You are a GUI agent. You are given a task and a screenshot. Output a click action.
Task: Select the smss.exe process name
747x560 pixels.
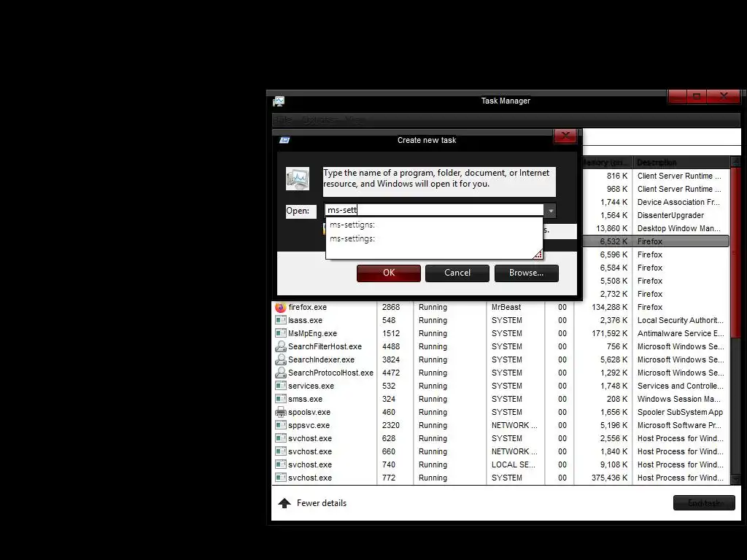tap(306, 399)
